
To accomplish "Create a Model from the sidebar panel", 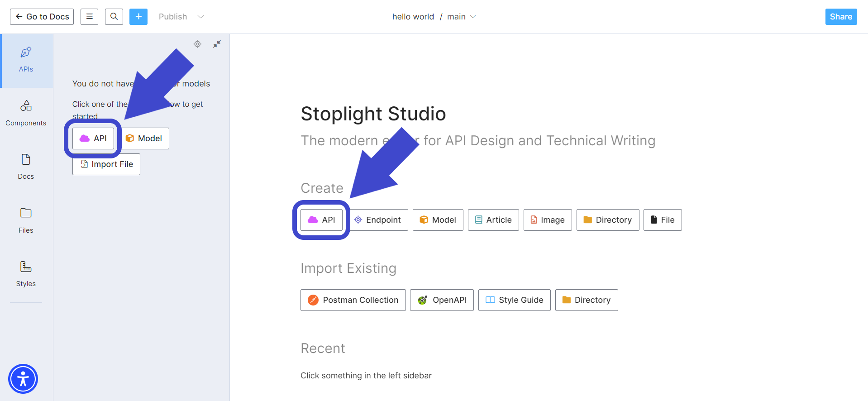I will point(144,138).
